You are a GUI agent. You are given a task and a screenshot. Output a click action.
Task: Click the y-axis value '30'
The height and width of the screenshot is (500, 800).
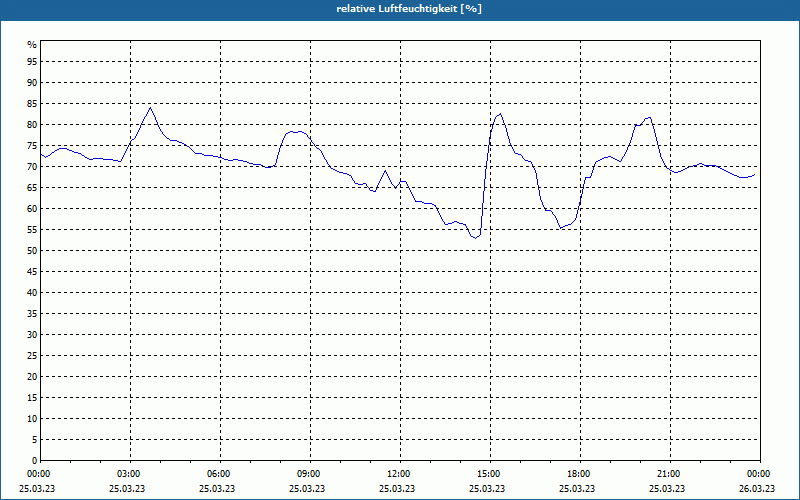(x=32, y=335)
